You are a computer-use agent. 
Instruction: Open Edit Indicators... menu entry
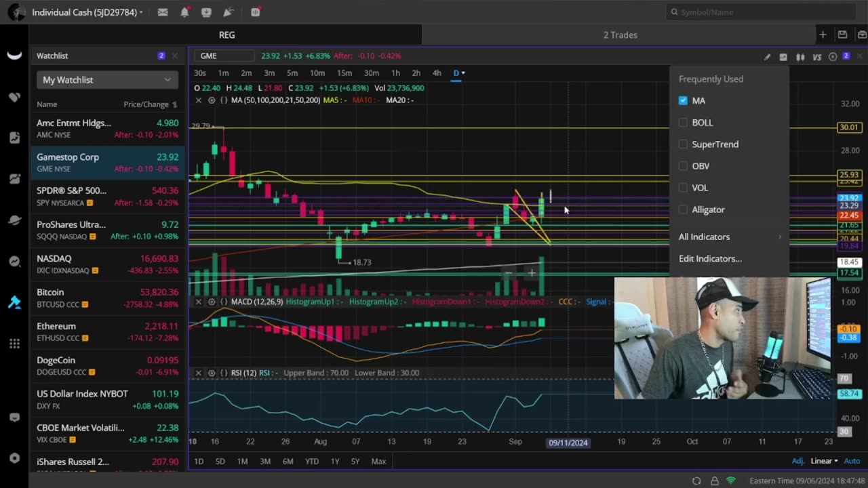click(710, 258)
